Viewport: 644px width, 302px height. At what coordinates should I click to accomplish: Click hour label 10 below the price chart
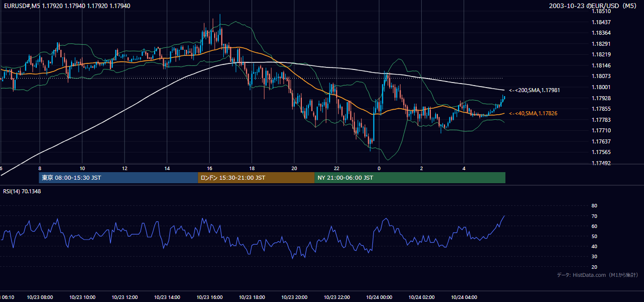coord(82,169)
